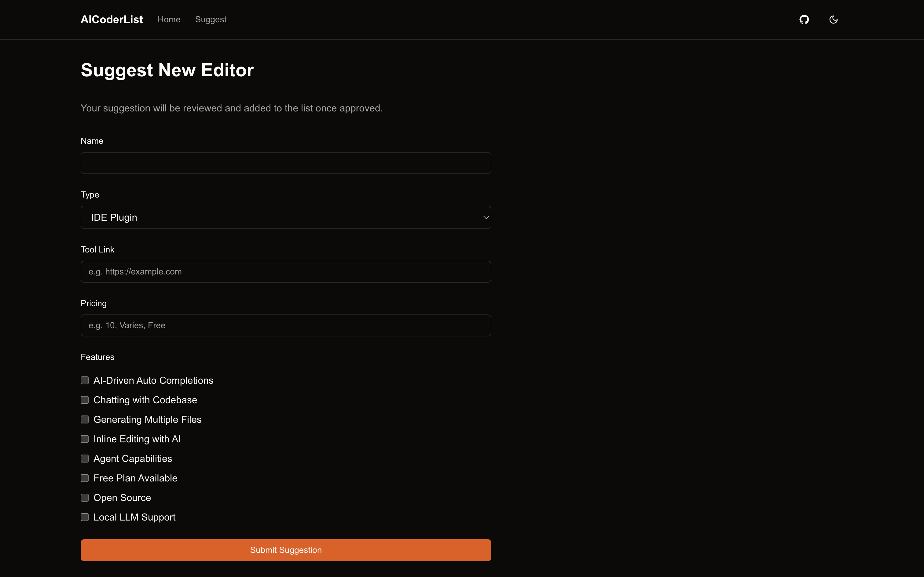
Task: Tick the Generating Multiple Files checkbox
Action: point(85,419)
